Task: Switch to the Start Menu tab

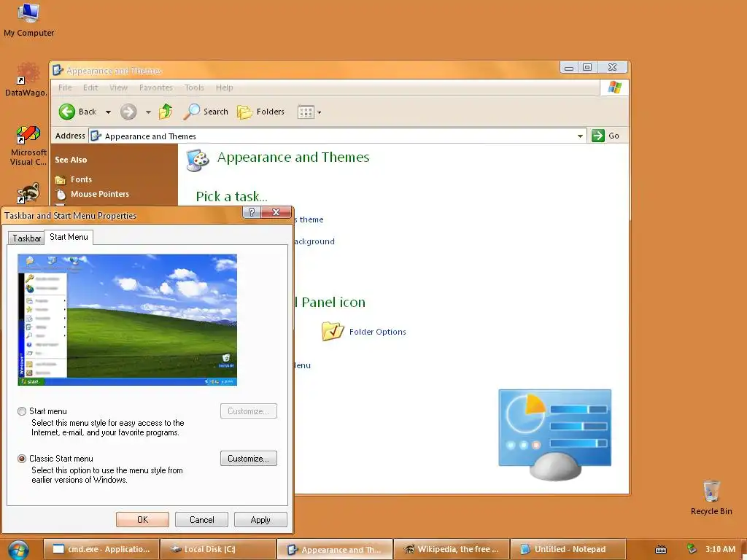Action: coord(69,237)
